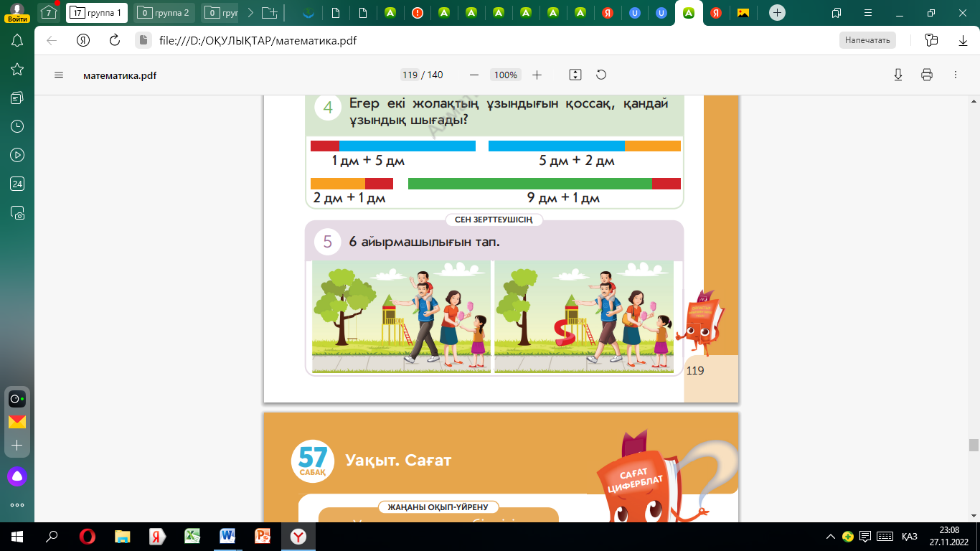Open the Yandex Mail sidebar icon
The width and height of the screenshot is (980, 551).
click(17, 422)
